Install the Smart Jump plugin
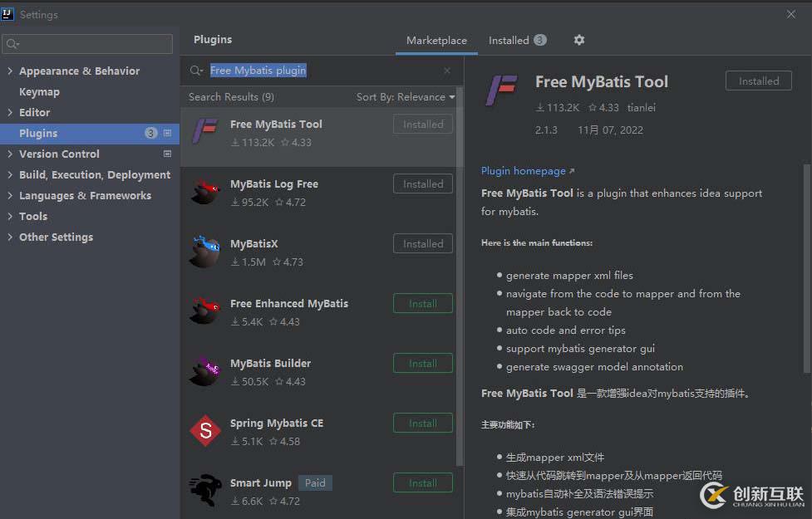 (422, 482)
